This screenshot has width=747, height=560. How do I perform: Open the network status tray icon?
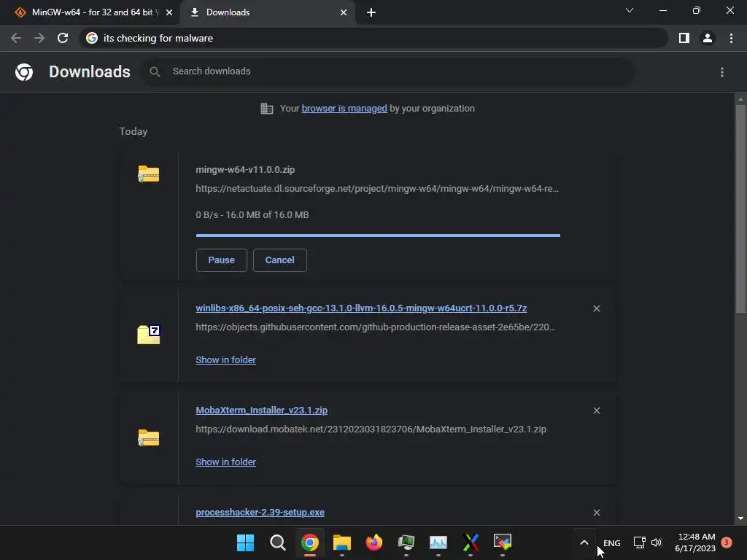coord(639,542)
